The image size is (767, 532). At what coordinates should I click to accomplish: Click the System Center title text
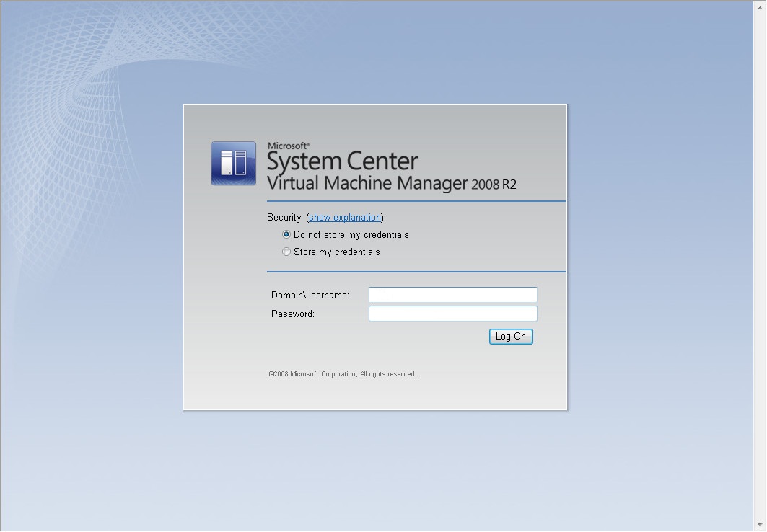coord(342,161)
